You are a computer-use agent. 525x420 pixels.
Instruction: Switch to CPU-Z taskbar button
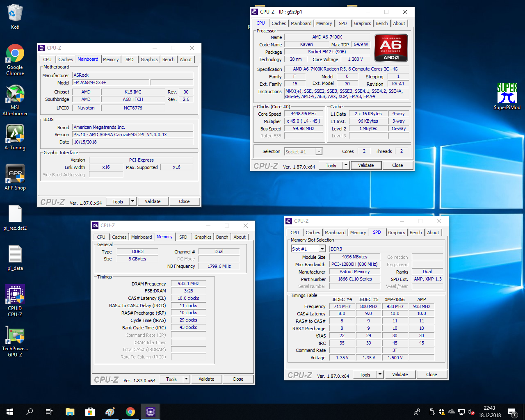click(x=150, y=412)
